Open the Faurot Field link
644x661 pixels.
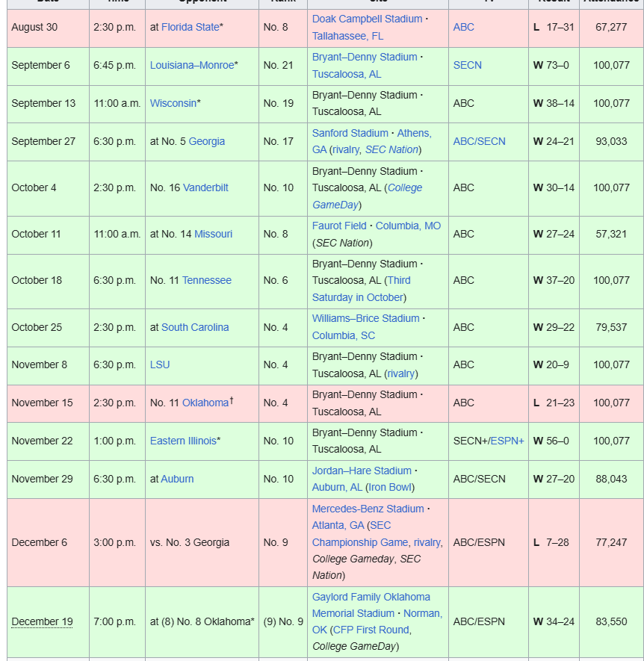pyautogui.click(x=339, y=226)
